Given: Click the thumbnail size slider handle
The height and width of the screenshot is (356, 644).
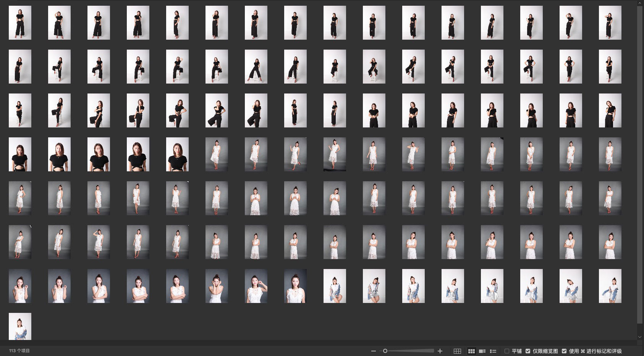Looking at the screenshot, I should [x=385, y=351].
